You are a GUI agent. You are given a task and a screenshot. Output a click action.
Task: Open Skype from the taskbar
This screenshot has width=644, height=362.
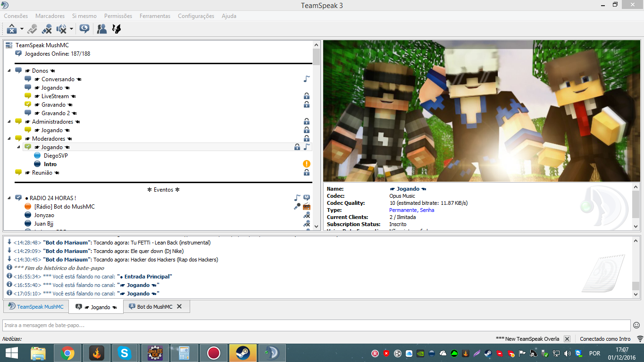pyautogui.click(x=125, y=353)
